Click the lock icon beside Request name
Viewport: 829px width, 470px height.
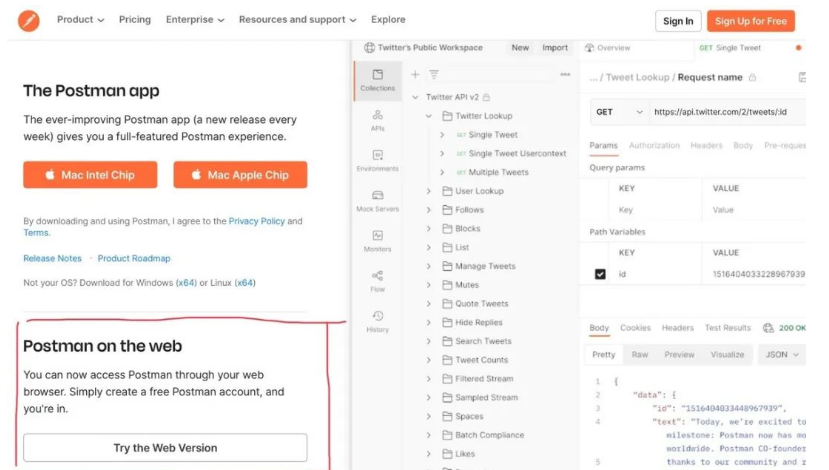[752, 77]
